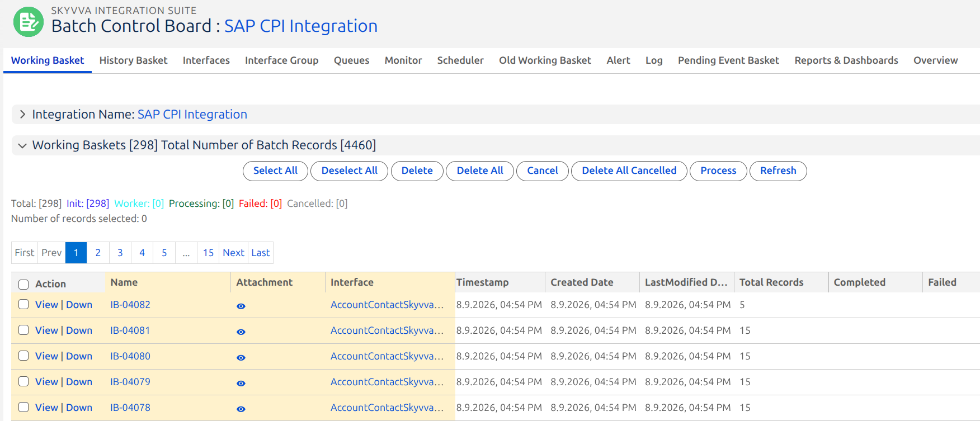The width and height of the screenshot is (980, 421).
Task: Expand the Integration Name section chevron
Action: (x=22, y=114)
